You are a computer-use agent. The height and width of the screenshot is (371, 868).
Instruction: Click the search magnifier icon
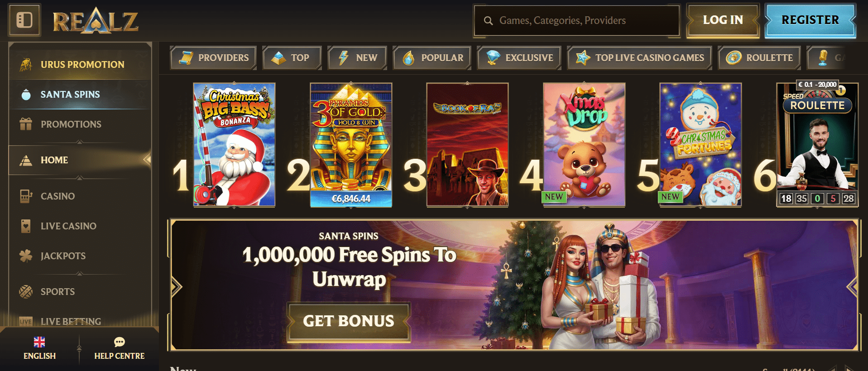pos(488,20)
